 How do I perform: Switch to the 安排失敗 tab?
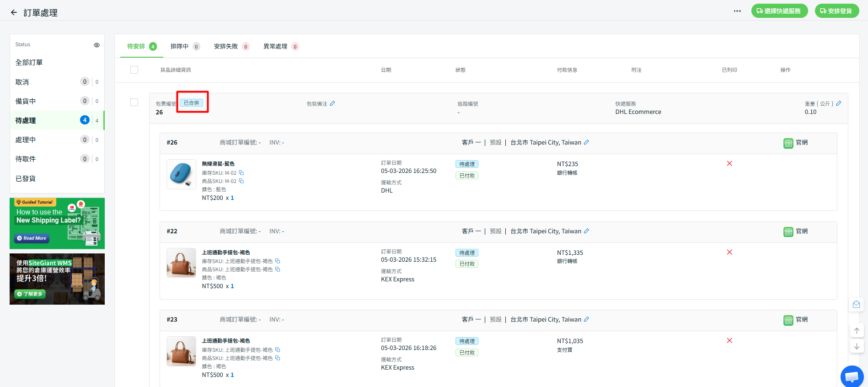pos(226,46)
